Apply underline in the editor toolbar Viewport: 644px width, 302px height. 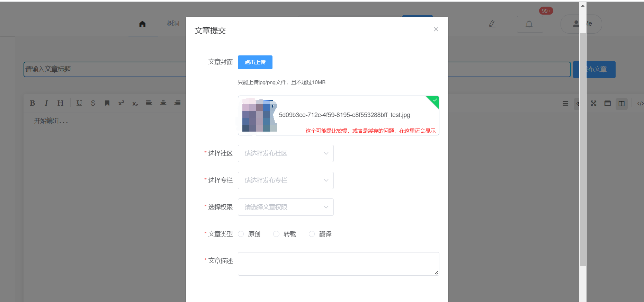(x=79, y=103)
